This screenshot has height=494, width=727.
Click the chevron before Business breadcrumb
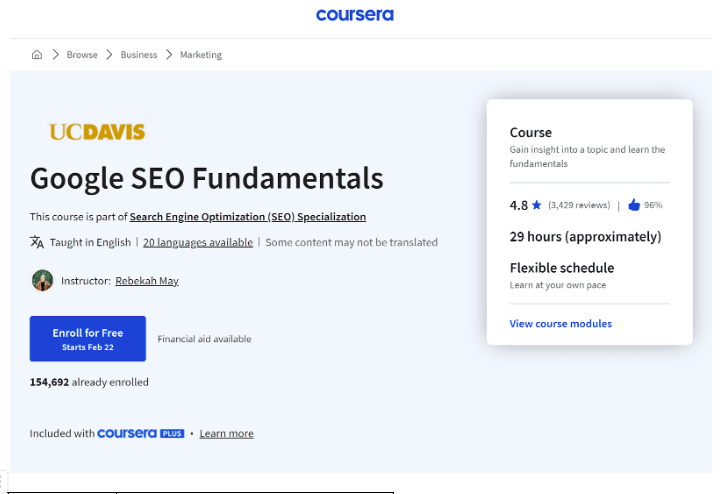click(109, 55)
